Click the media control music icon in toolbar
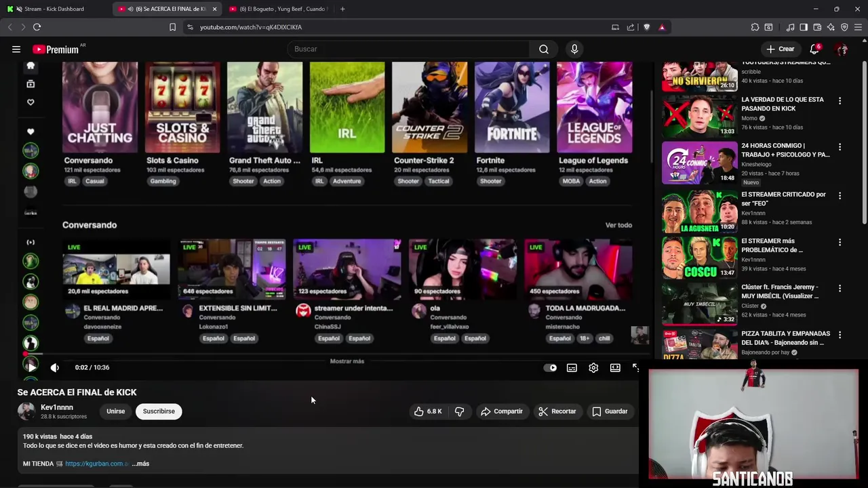The height and width of the screenshot is (488, 868). 790,27
